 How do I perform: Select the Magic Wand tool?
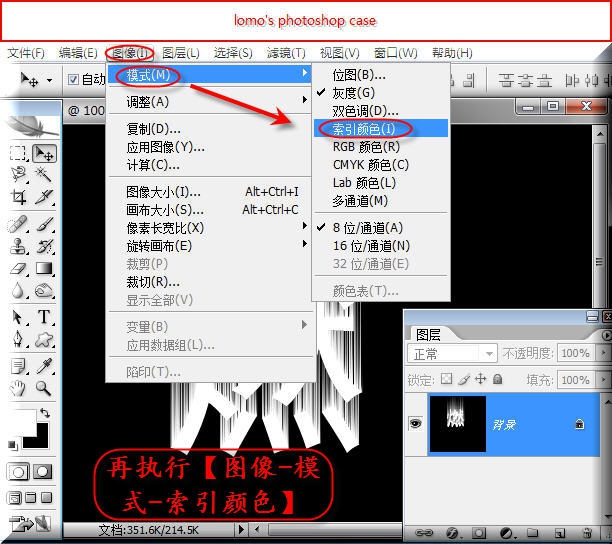click(x=43, y=174)
